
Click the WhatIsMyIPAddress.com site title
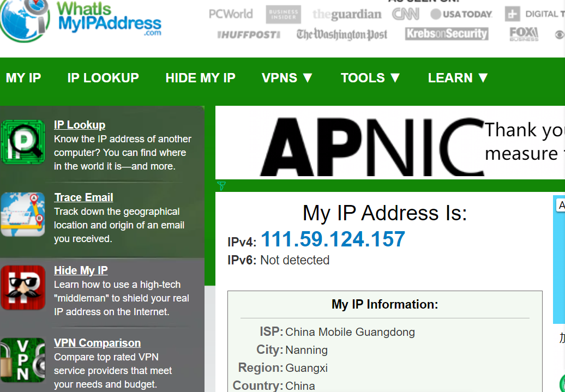(109, 18)
